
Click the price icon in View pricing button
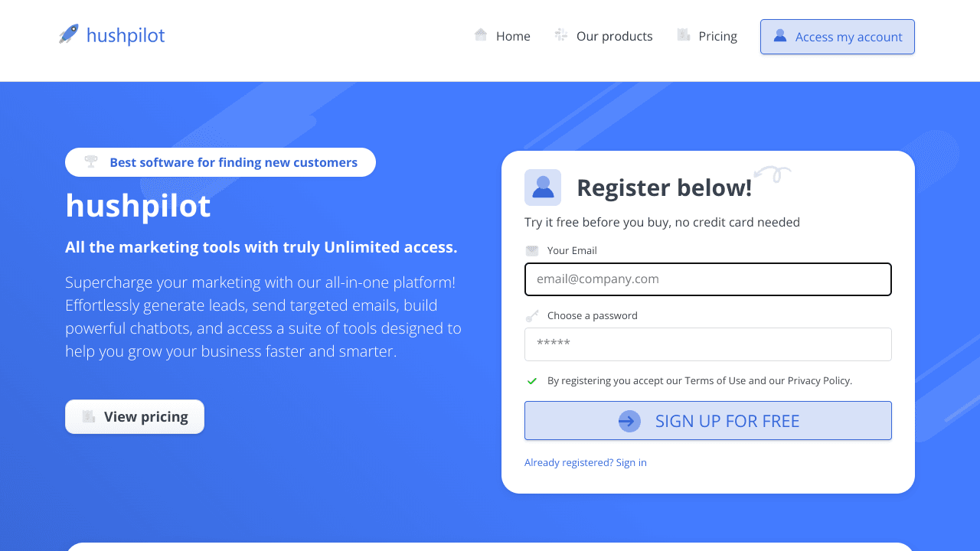(89, 416)
